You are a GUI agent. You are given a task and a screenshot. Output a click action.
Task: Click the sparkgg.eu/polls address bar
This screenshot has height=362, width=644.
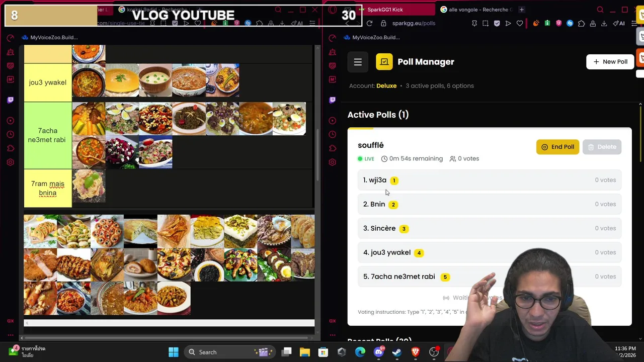[414, 23]
